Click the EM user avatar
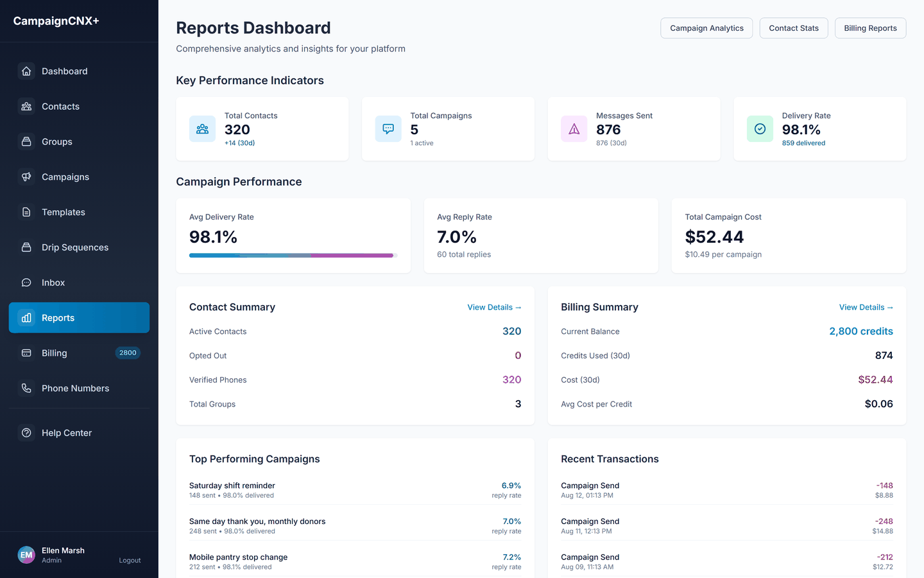 tap(26, 555)
